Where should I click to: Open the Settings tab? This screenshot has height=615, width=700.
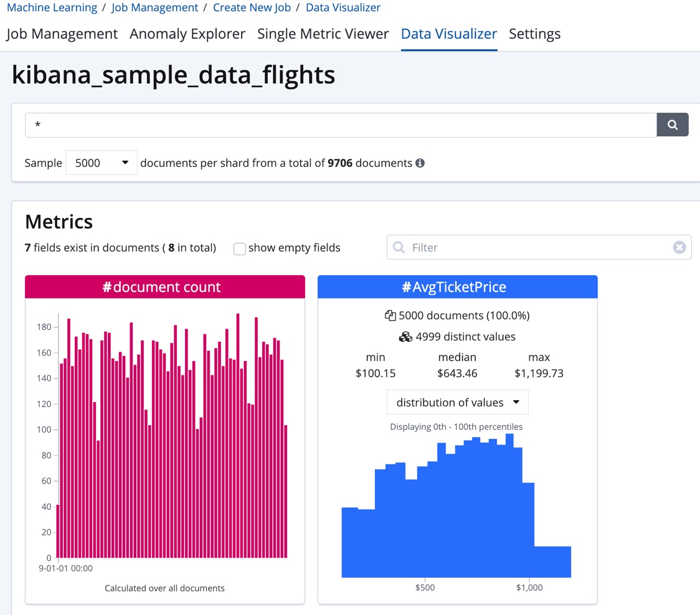pos(534,34)
